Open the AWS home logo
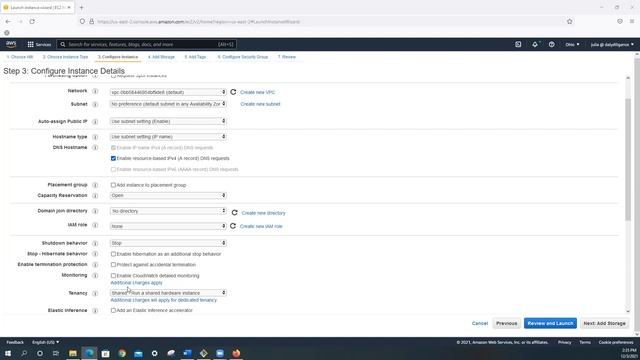Screen dimensions: 640x360 tap(11, 44)
